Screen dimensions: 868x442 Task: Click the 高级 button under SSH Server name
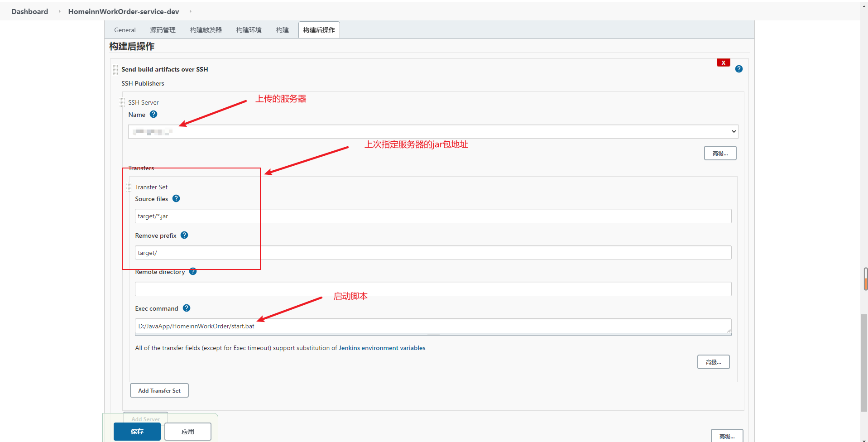tap(720, 153)
